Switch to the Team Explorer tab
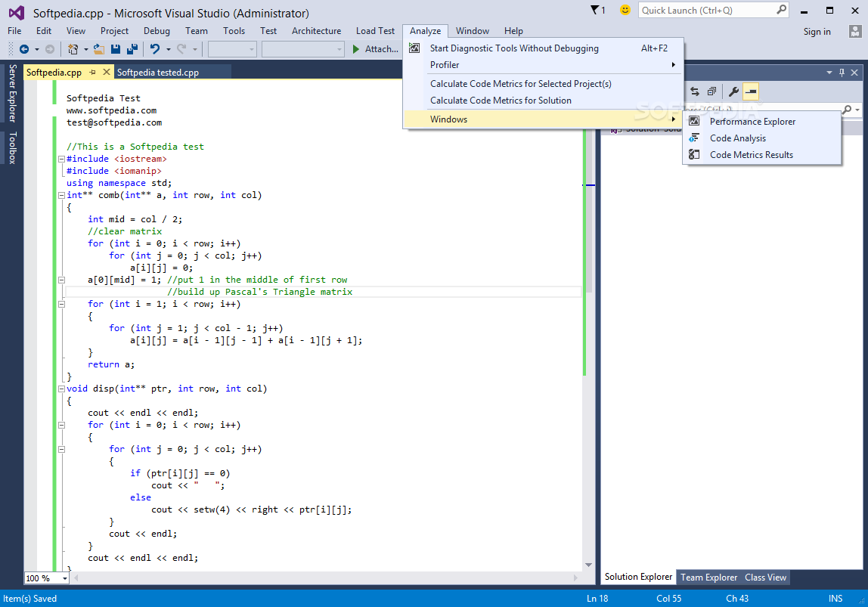868x607 pixels. (x=708, y=577)
